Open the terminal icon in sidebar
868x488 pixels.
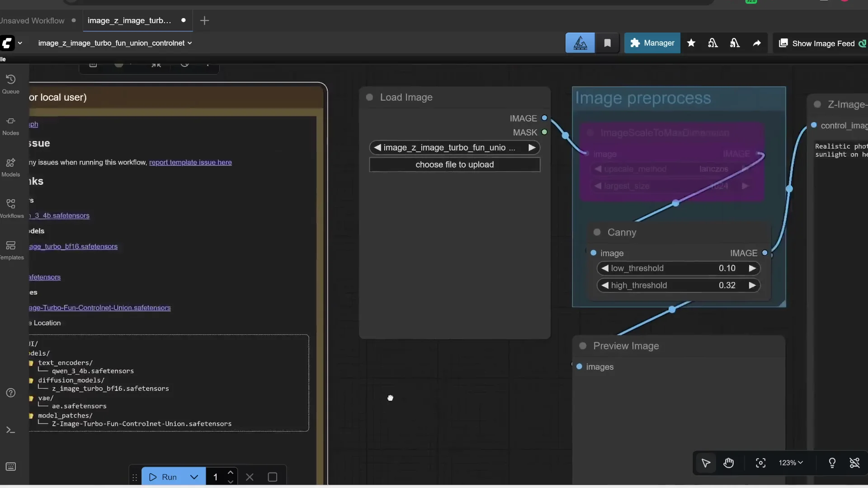tap(10, 430)
